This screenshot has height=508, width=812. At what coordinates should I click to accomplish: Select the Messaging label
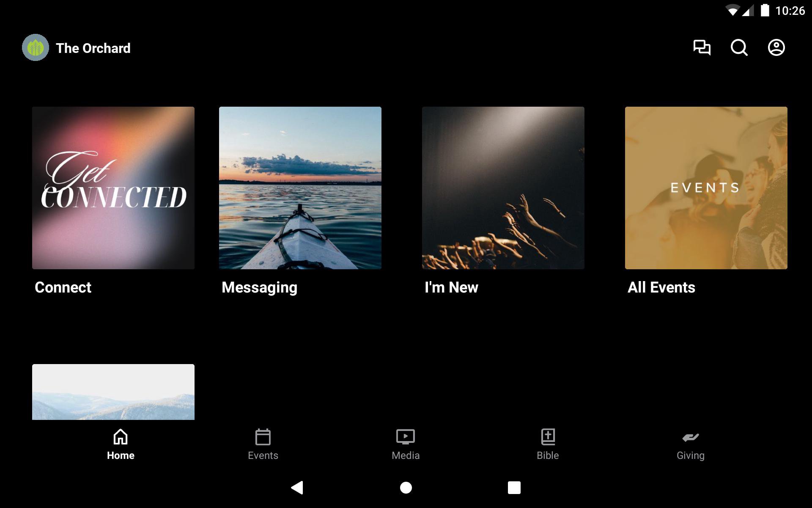pos(260,288)
